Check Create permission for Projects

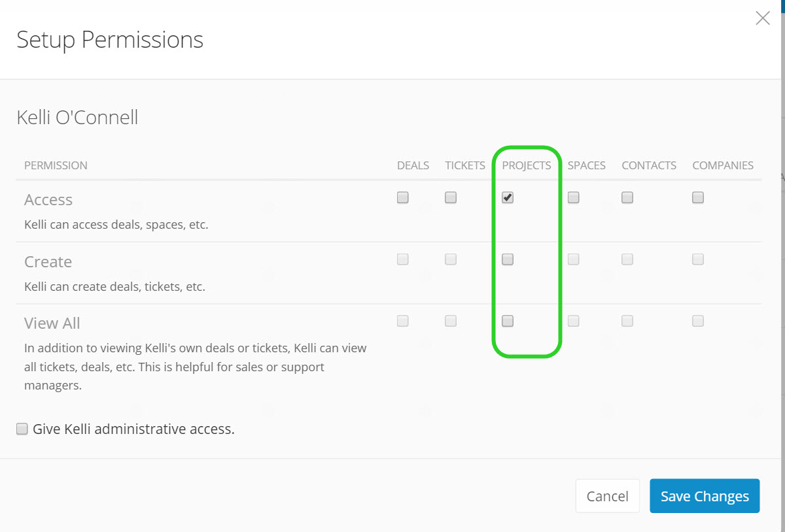[508, 259]
